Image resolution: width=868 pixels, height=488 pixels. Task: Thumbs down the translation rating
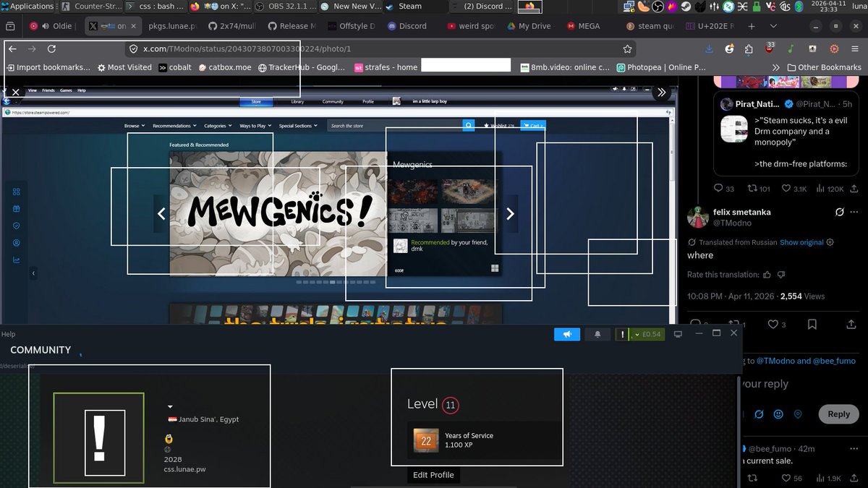781,275
